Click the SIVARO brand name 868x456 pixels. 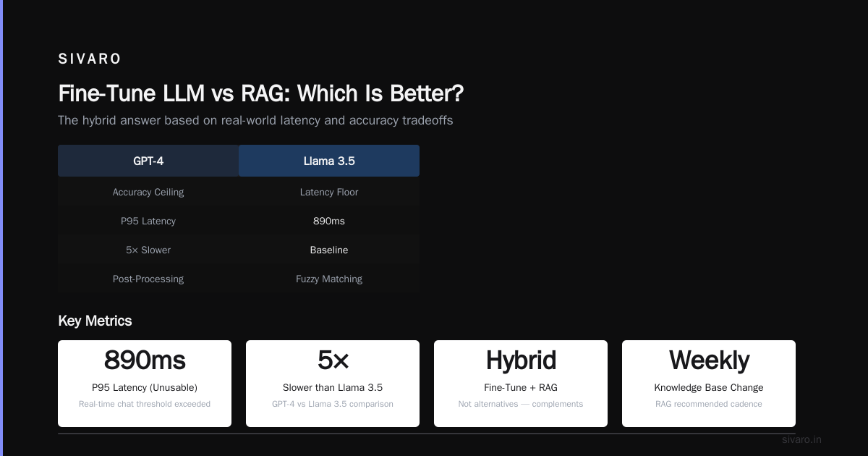pos(90,59)
